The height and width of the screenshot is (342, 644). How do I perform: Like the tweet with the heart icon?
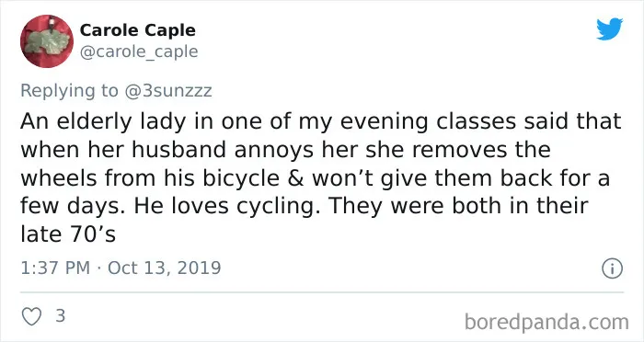pyautogui.click(x=31, y=316)
